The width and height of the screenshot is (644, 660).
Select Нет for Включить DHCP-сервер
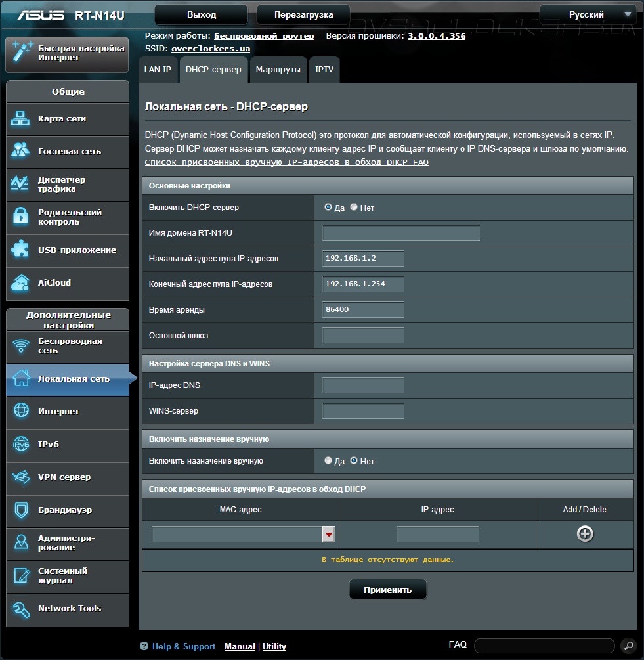pyautogui.click(x=354, y=207)
